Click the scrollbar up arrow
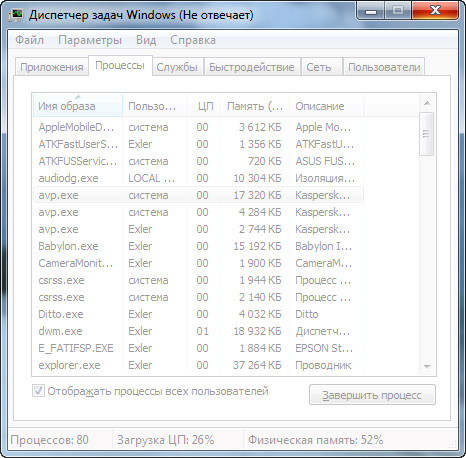Image resolution: width=466 pixels, height=458 pixels. 427,103
